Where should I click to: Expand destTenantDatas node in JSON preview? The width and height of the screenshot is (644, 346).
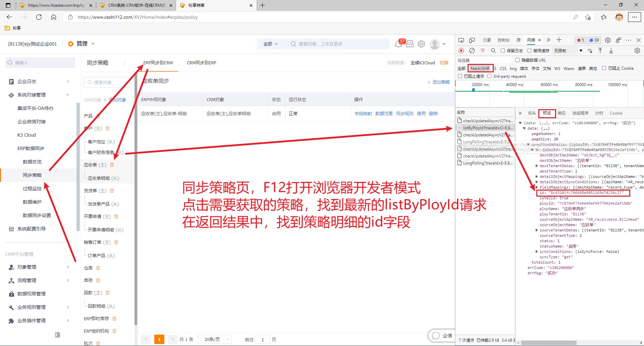click(x=537, y=166)
